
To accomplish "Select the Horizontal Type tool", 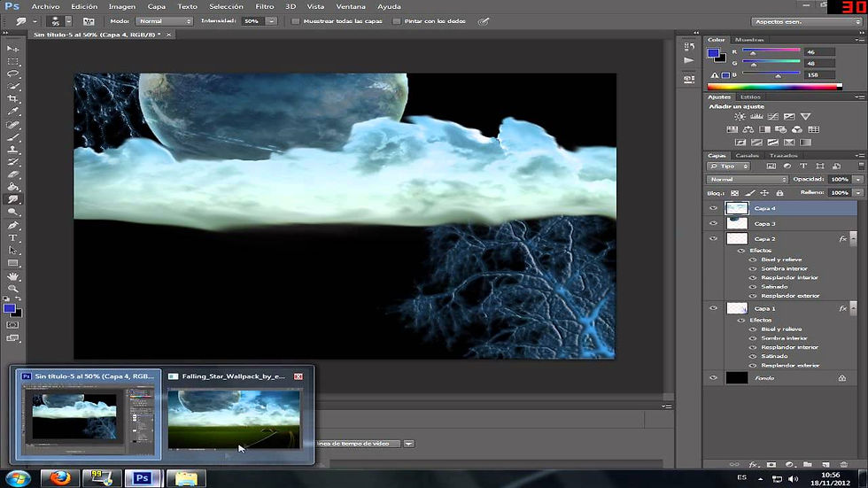I will coord(12,238).
